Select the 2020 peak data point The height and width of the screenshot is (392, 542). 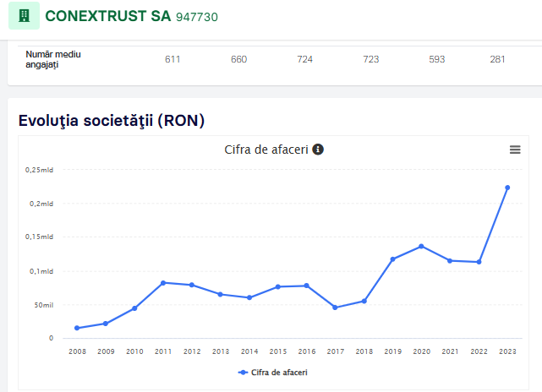click(x=421, y=246)
